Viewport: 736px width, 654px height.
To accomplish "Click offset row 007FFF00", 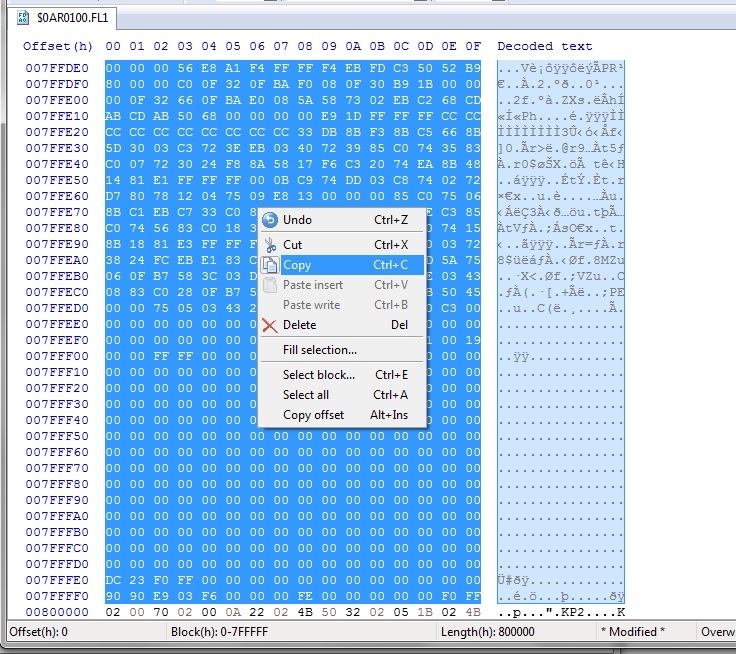I will click(57, 356).
